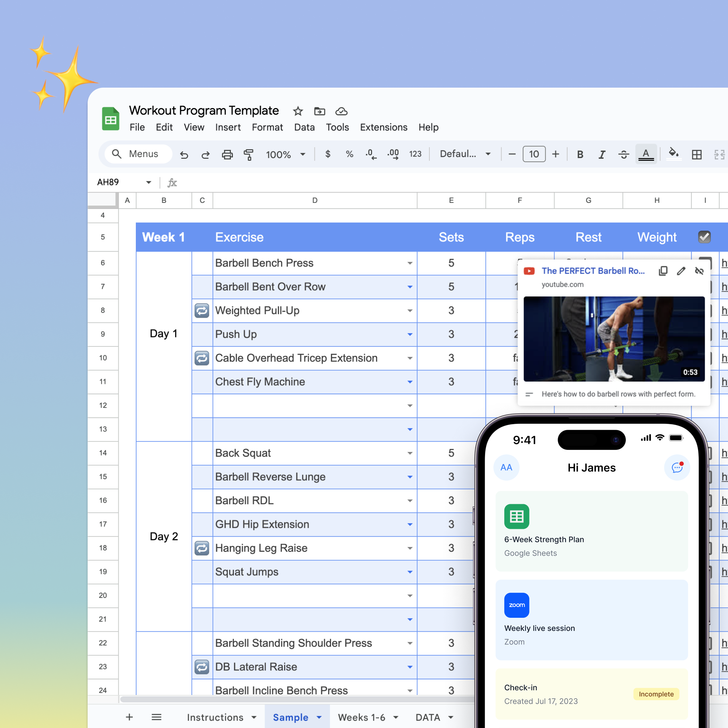This screenshot has width=728, height=728.
Task: Open the Default font dropdown
Action: [465, 154]
